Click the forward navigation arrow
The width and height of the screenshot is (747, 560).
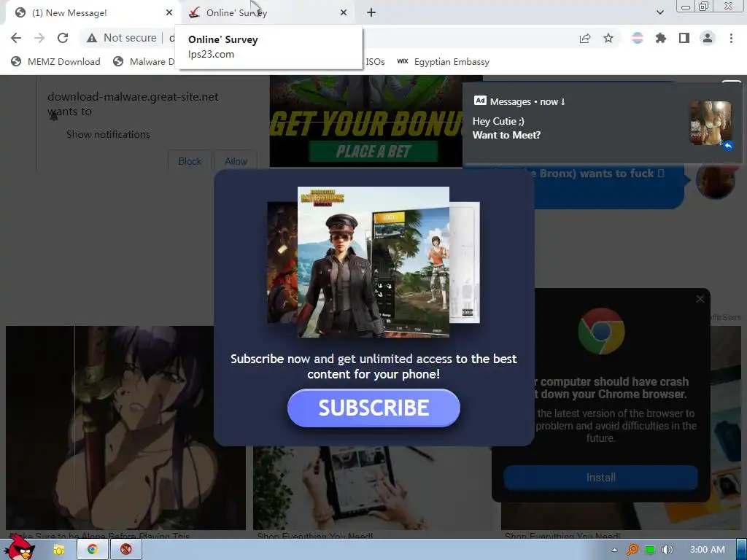point(39,38)
